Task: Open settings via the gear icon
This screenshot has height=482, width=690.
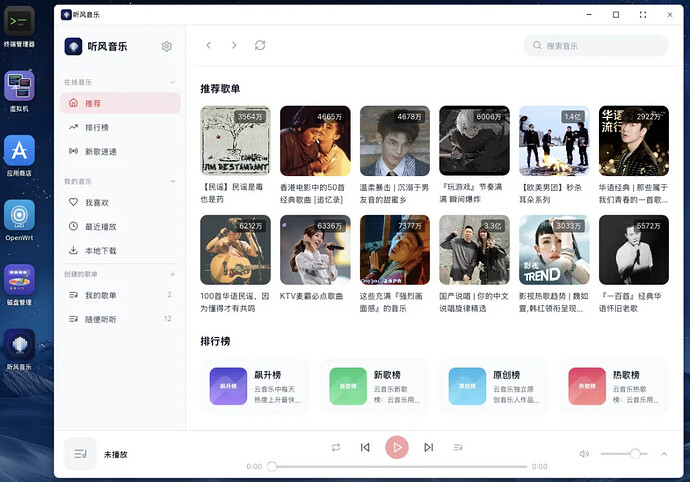Action: tap(167, 46)
